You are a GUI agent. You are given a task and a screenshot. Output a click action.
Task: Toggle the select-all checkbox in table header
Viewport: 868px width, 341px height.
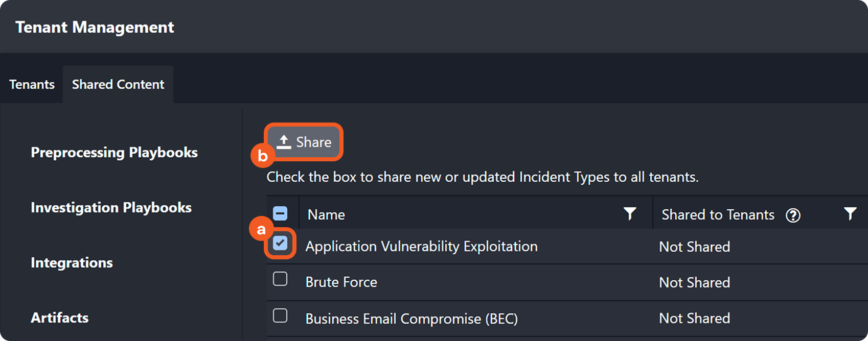[280, 213]
